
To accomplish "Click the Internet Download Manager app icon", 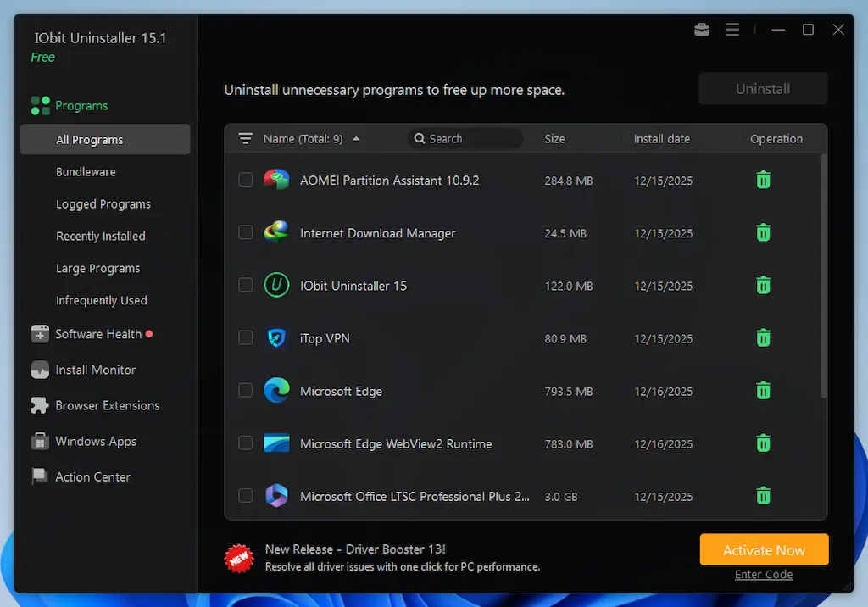I will pyautogui.click(x=276, y=232).
